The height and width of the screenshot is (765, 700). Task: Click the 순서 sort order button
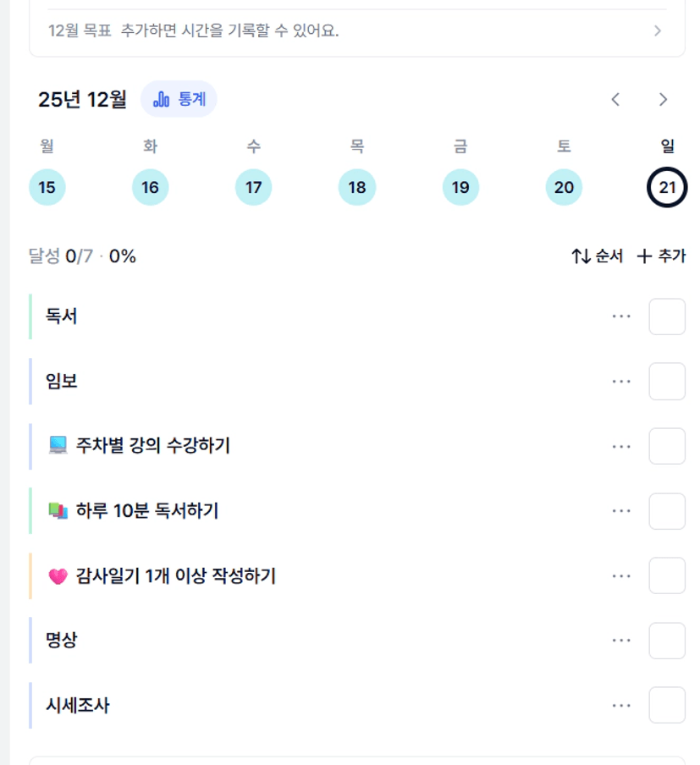point(598,256)
